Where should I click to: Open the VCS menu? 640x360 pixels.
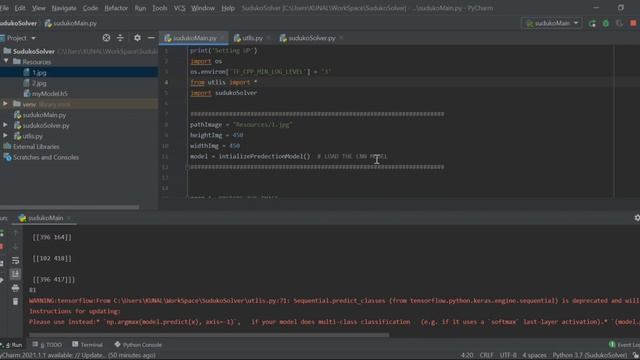(x=179, y=8)
